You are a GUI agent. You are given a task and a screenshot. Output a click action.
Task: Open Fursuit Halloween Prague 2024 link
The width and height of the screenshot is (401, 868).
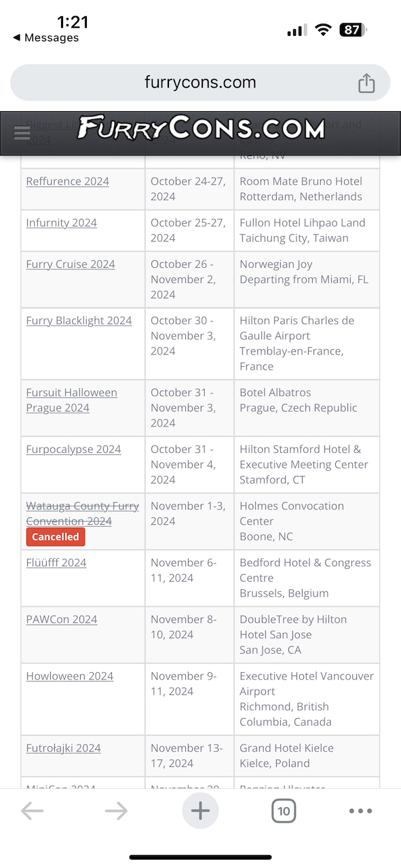click(72, 400)
